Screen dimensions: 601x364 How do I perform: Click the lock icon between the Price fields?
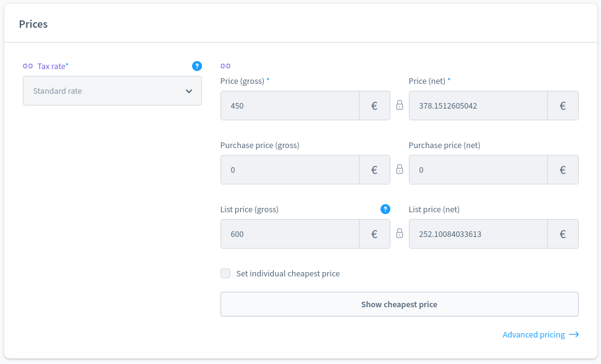400,105
